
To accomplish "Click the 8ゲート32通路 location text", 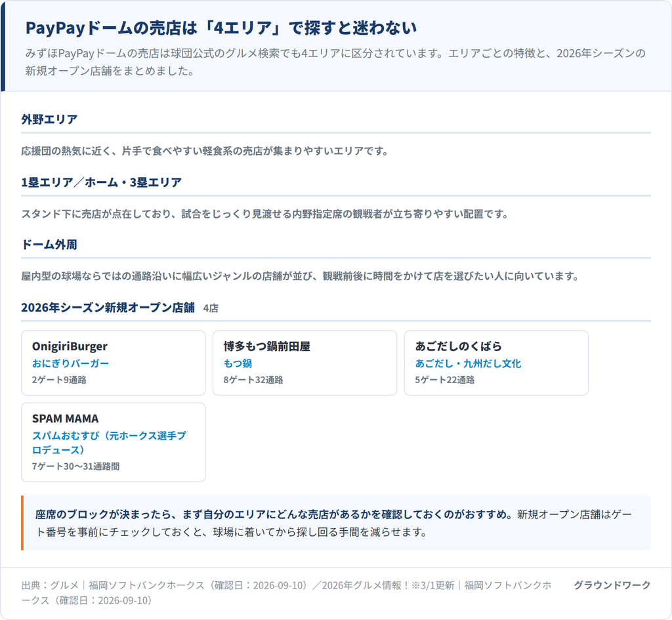I will tap(253, 380).
